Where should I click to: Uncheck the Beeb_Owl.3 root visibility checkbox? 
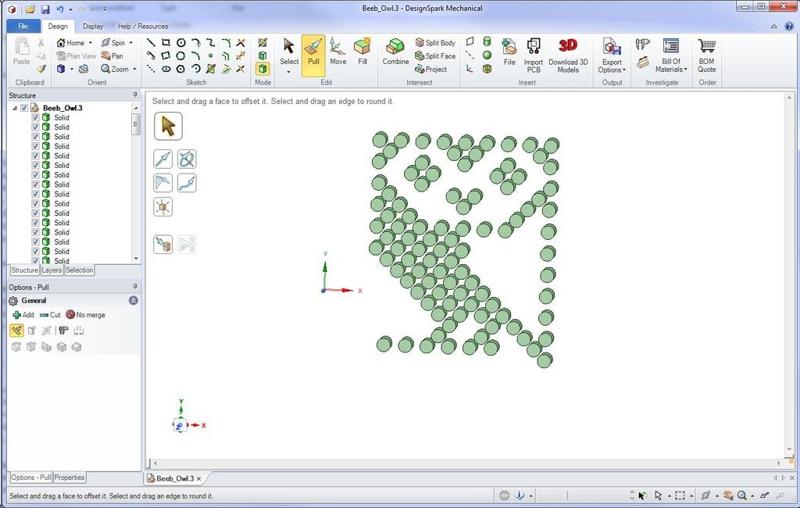[x=24, y=108]
